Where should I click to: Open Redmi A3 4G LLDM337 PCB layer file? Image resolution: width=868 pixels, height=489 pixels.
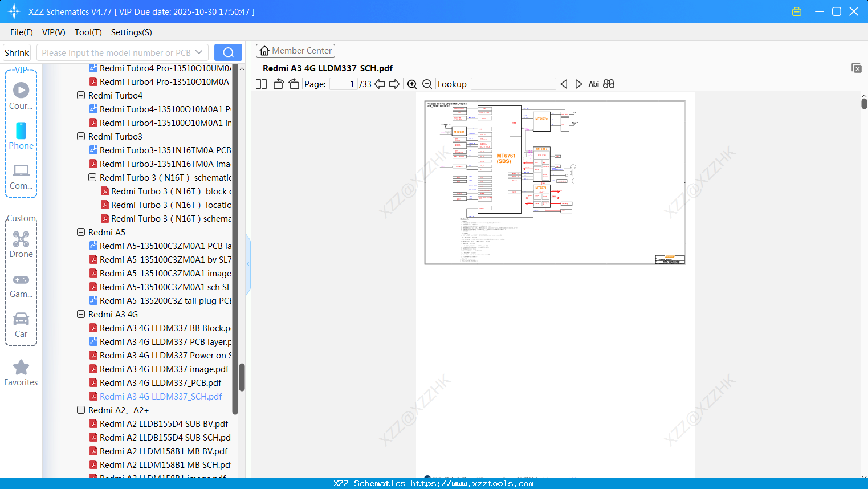pos(166,342)
